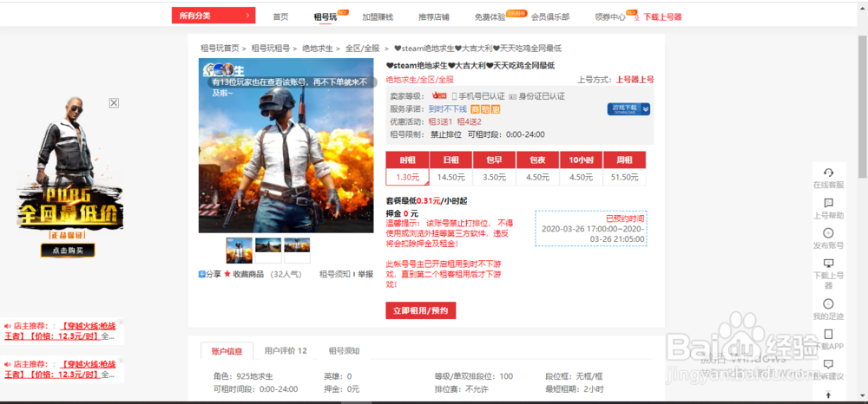Switch to the 账户信息 tab
868x404 pixels.
227,351
